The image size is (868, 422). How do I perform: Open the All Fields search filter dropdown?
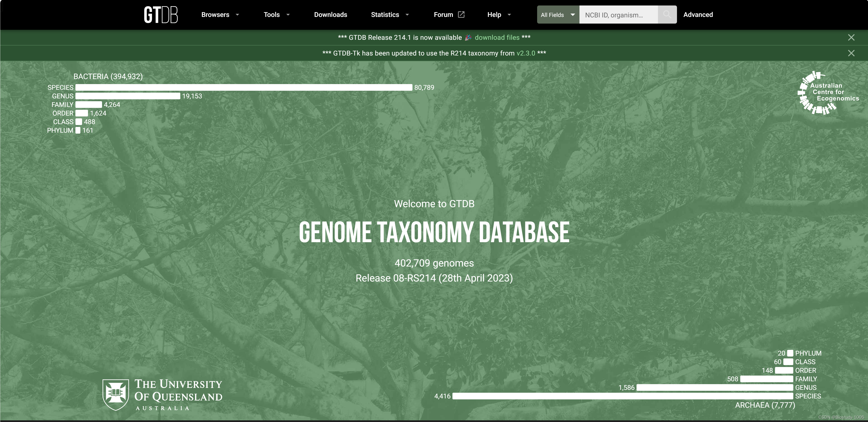[x=558, y=15]
